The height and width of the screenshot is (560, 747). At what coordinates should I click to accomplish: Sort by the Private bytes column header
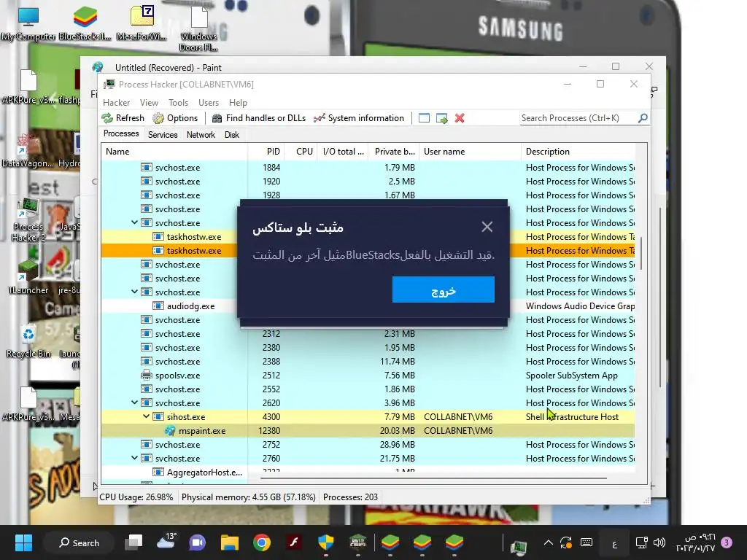(393, 152)
